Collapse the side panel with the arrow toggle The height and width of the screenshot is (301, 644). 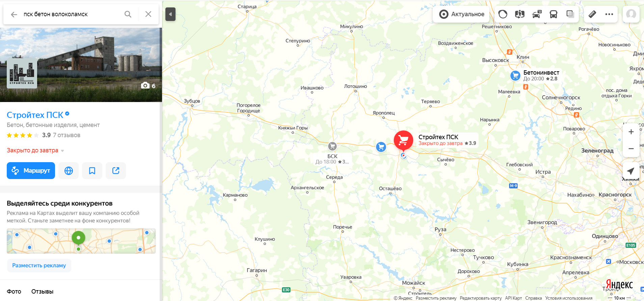coord(170,14)
